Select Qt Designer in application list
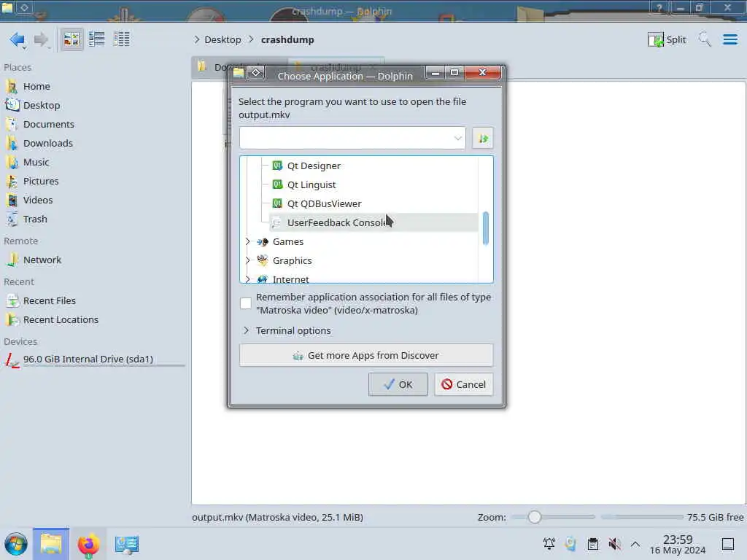Viewport: 747px width, 560px height. click(314, 166)
